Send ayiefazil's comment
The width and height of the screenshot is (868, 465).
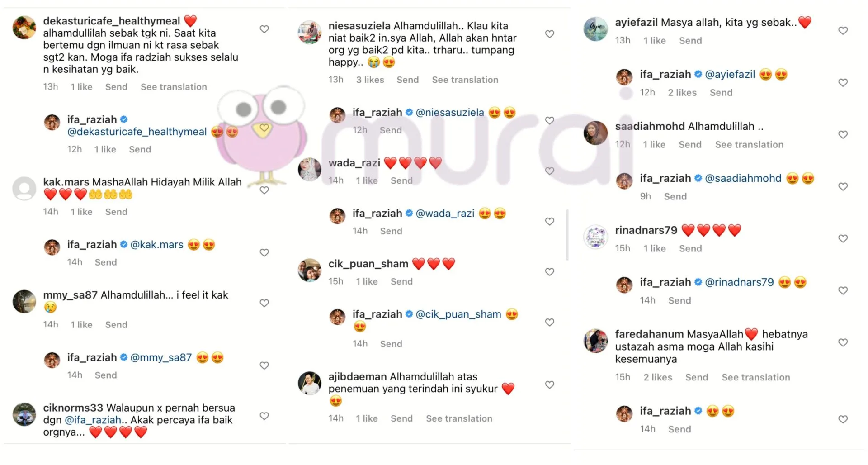690,41
